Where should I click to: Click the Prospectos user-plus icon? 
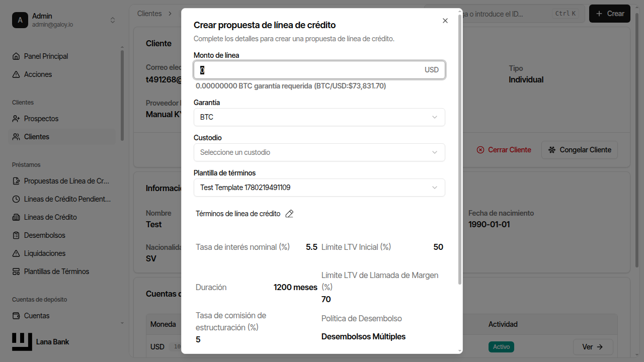(16, 119)
